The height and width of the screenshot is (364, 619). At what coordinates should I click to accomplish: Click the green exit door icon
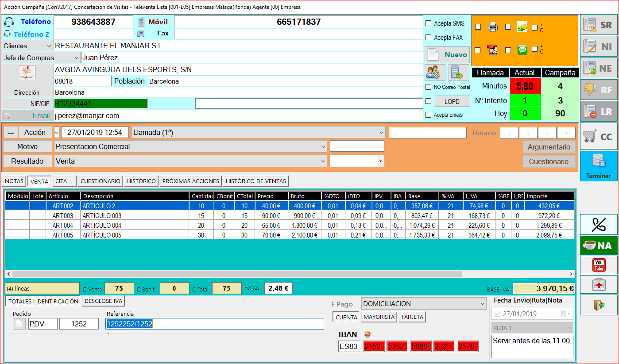[599, 305]
